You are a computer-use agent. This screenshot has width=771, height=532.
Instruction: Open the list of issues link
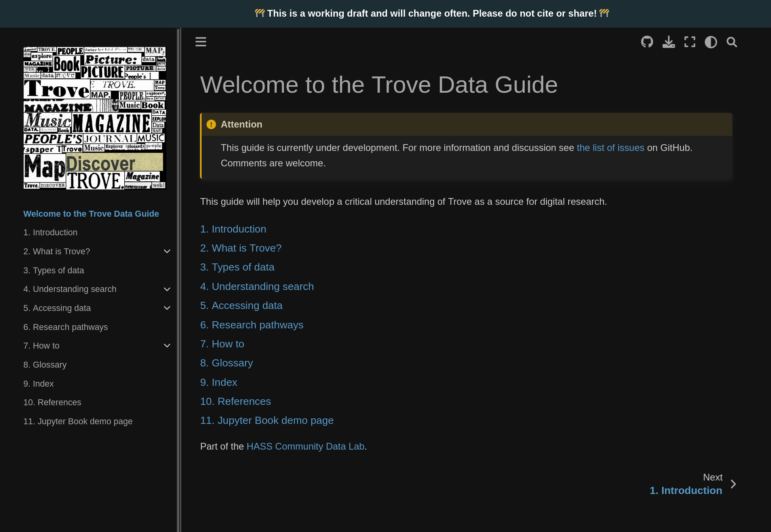click(610, 148)
